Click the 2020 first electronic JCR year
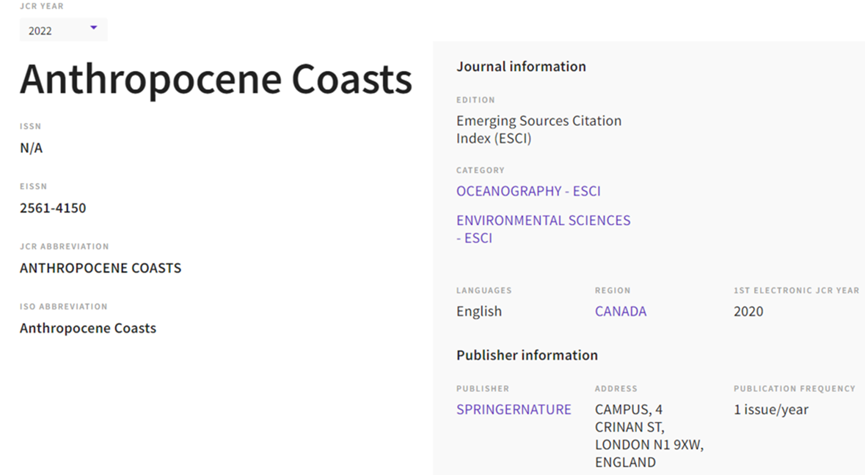Viewport: 865px width, 475px height. coord(748,311)
